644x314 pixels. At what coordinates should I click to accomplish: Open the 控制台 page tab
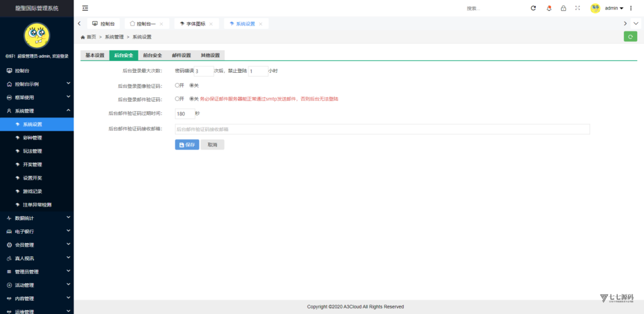pyautogui.click(x=104, y=24)
